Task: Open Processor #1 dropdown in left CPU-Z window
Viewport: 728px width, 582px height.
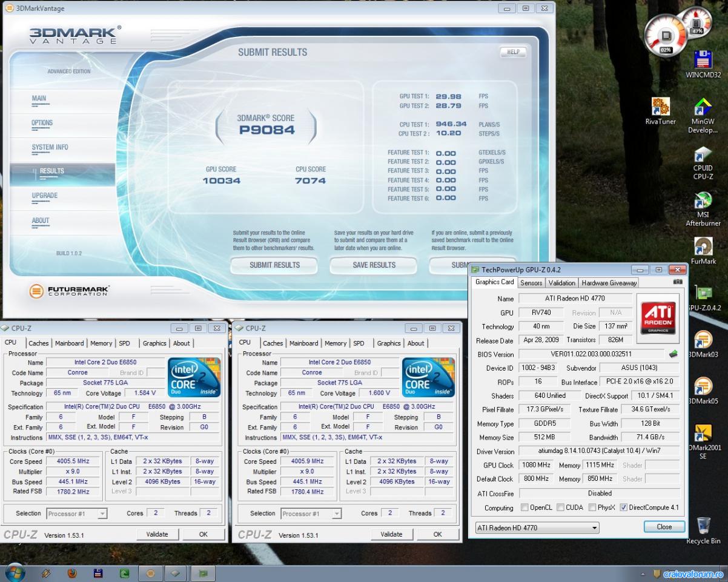Action: (x=77, y=514)
